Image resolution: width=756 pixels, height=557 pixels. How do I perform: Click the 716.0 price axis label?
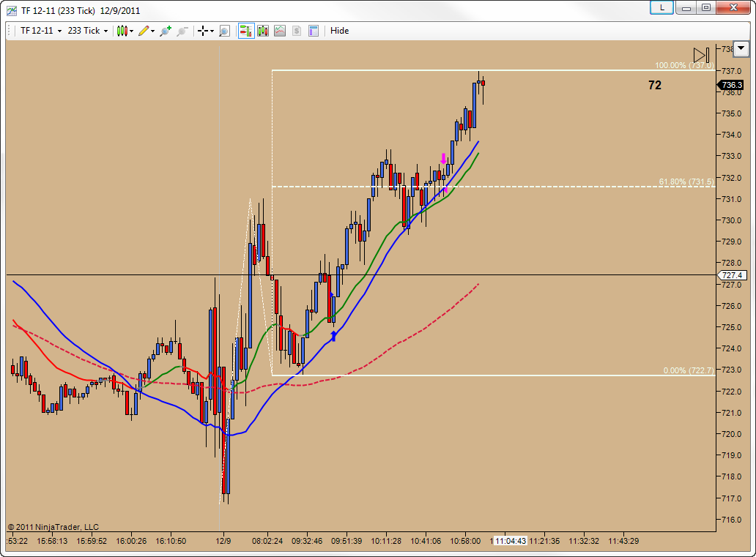731,520
